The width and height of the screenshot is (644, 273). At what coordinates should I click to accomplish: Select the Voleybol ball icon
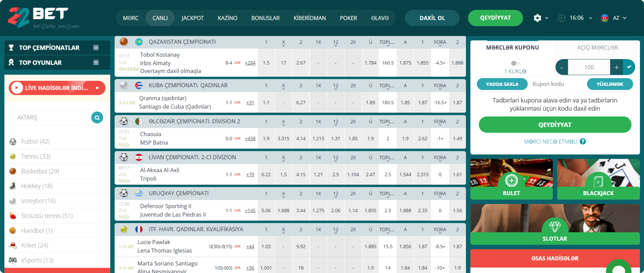(x=13, y=201)
